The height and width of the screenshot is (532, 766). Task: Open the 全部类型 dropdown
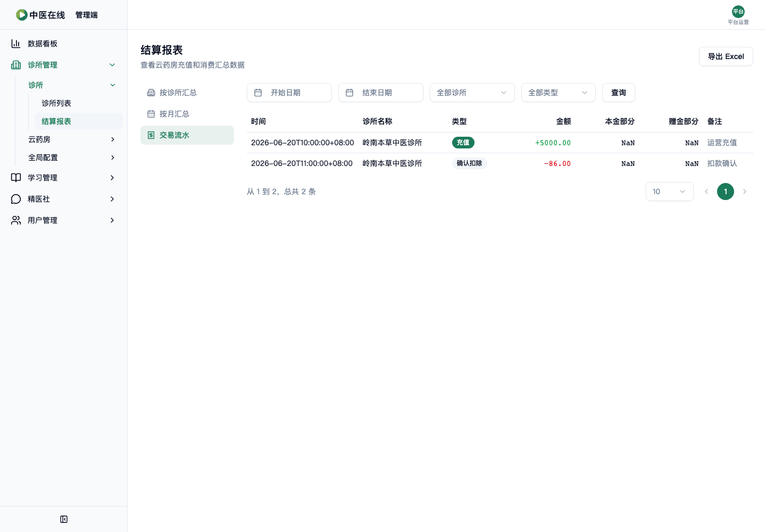pyautogui.click(x=559, y=93)
